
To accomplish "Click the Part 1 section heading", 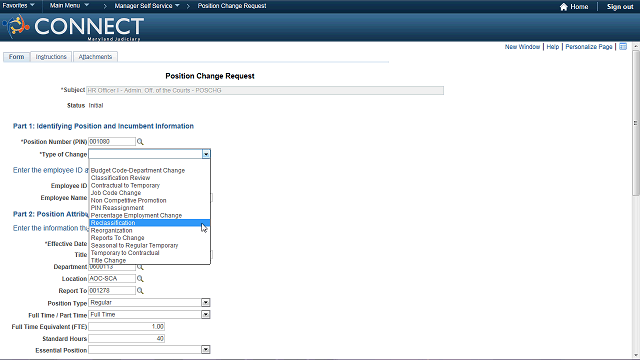I will pyautogui.click(x=103, y=126).
